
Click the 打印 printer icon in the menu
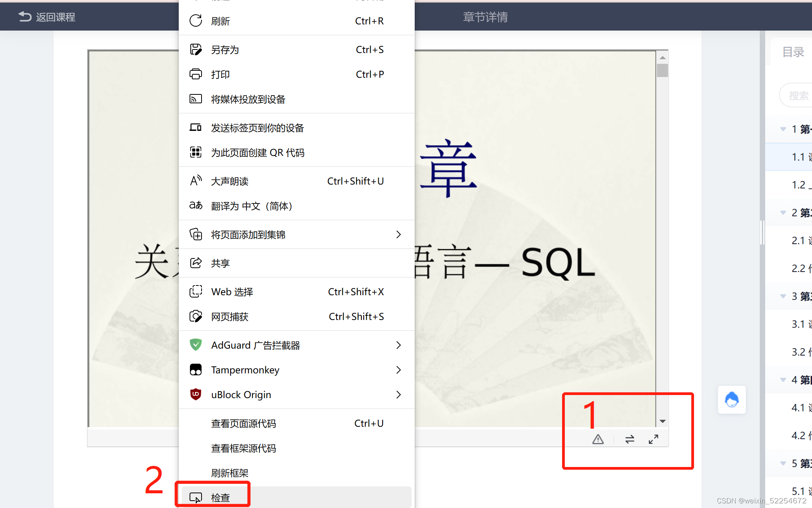point(196,74)
